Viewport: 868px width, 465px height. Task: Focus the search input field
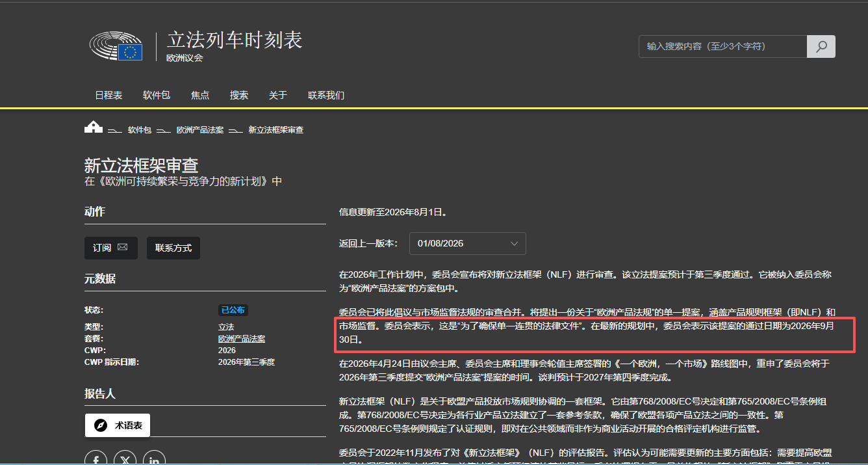click(x=722, y=46)
